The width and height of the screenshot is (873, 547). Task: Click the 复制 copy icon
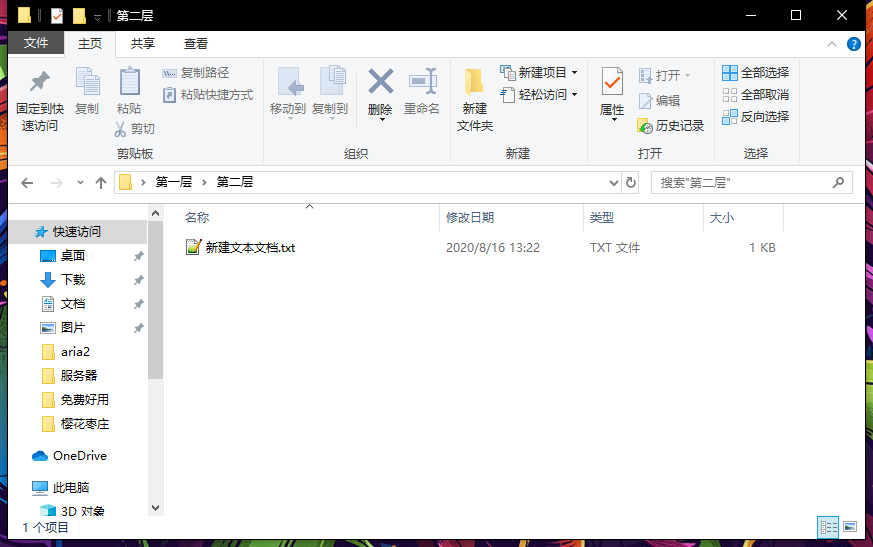pyautogui.click(x=87, y=81)
